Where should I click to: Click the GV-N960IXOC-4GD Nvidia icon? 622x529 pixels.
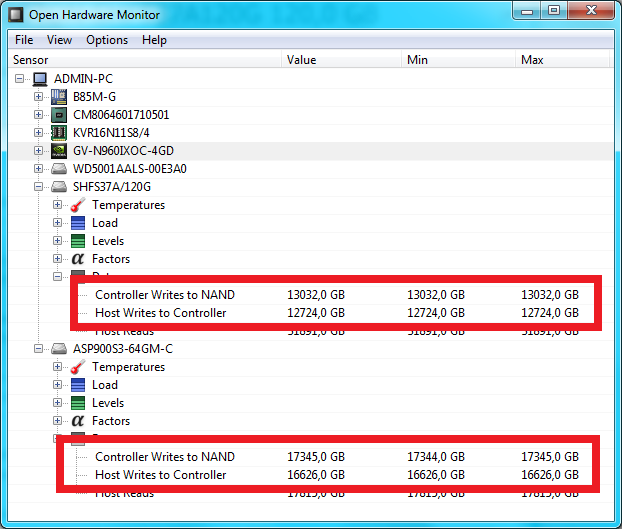[x=59, y=151]
